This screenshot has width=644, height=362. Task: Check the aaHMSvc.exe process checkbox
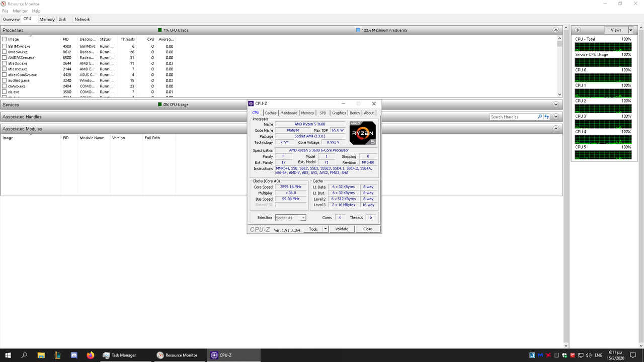pos(5,46)
